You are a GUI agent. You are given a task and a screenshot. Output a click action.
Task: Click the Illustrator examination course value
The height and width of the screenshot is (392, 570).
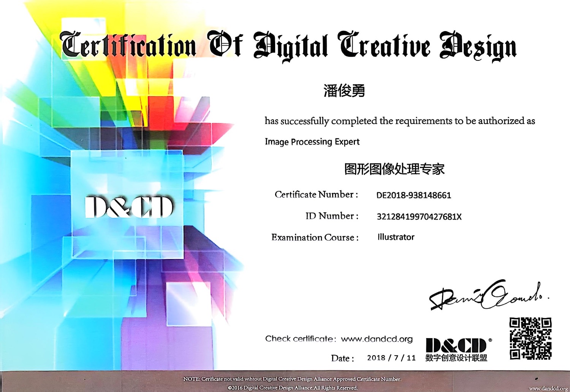[396, 237]
